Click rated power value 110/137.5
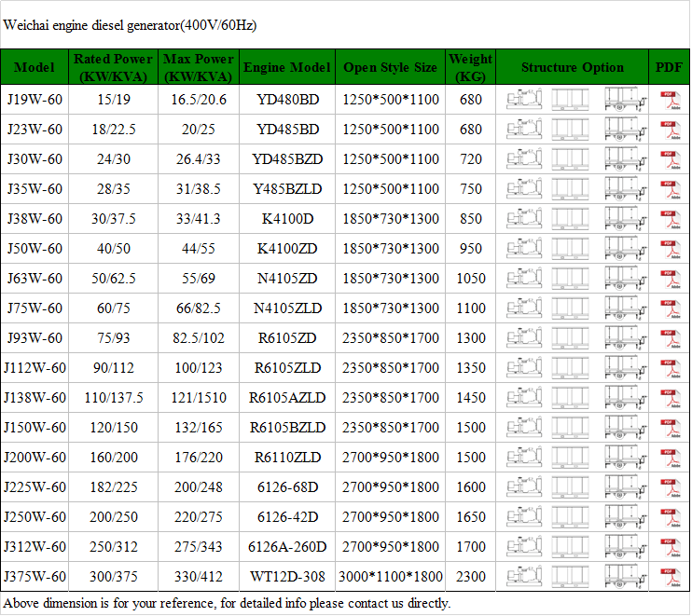Viewport: 692px width, 616px height. [x=114, y=397]
